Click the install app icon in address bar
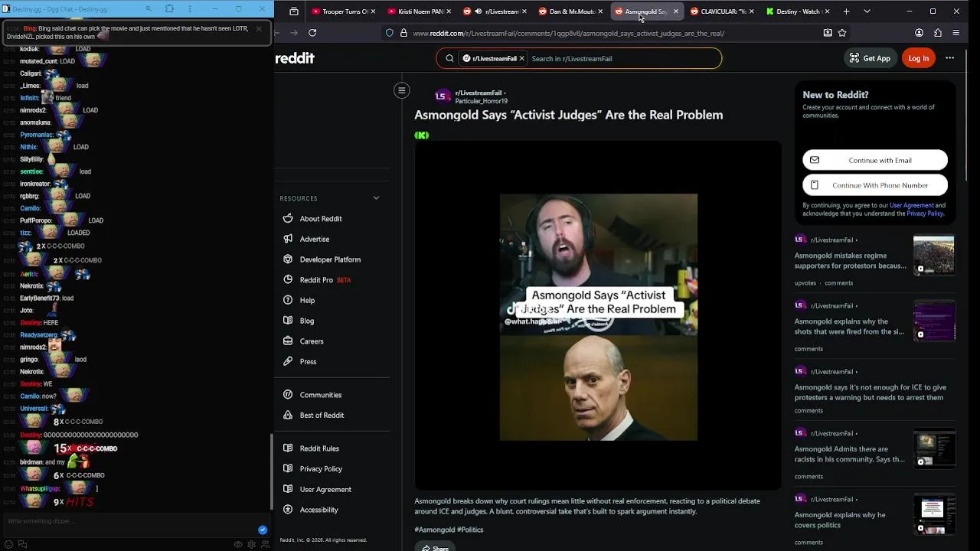Screen dimensions: 980x551 pos(828,33)
